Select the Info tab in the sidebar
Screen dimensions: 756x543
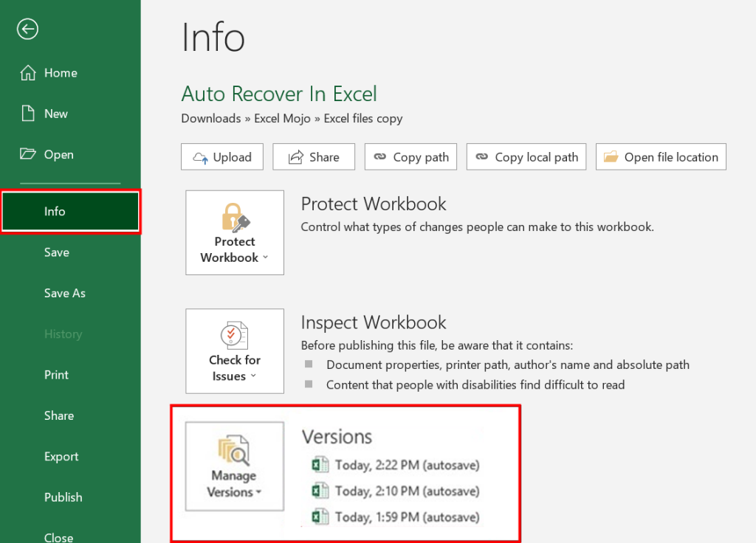[70, 212]
